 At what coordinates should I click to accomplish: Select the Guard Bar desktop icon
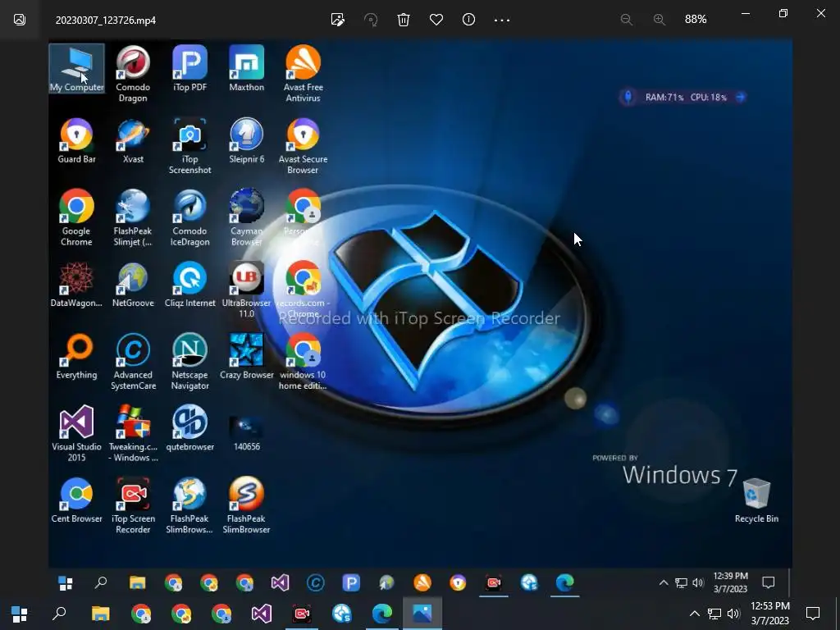[76, 141]
